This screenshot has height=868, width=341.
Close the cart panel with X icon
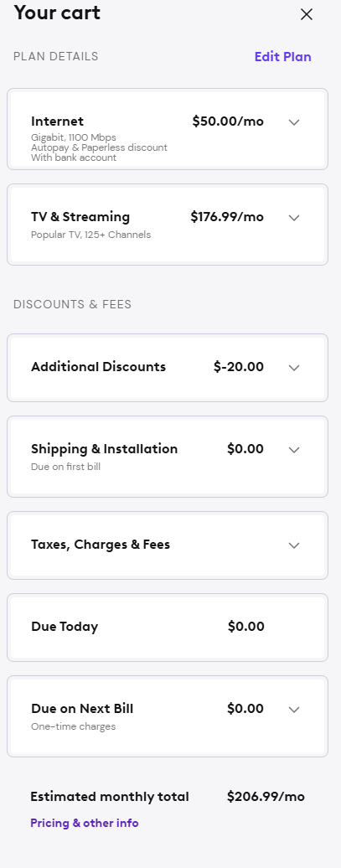click(x=307, y=14)
